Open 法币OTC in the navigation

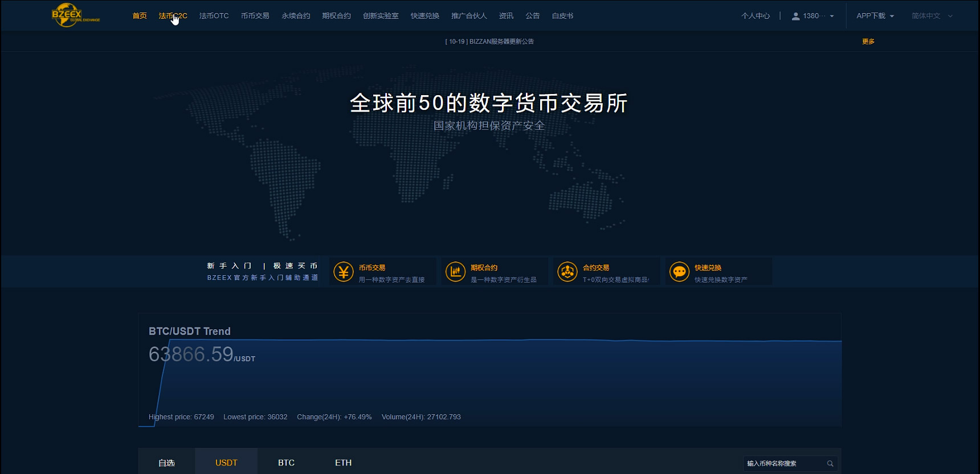(x=214, y=16)
